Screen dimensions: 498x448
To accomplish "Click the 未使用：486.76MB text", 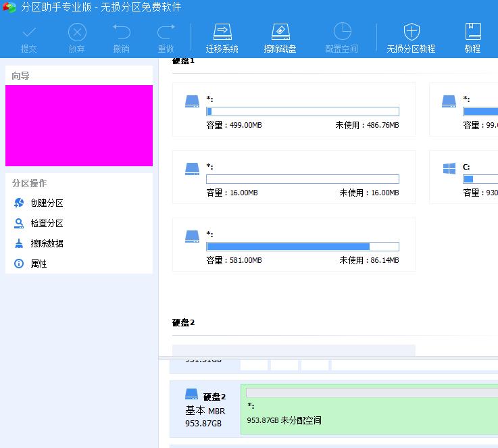I will [x=367, y=125].
